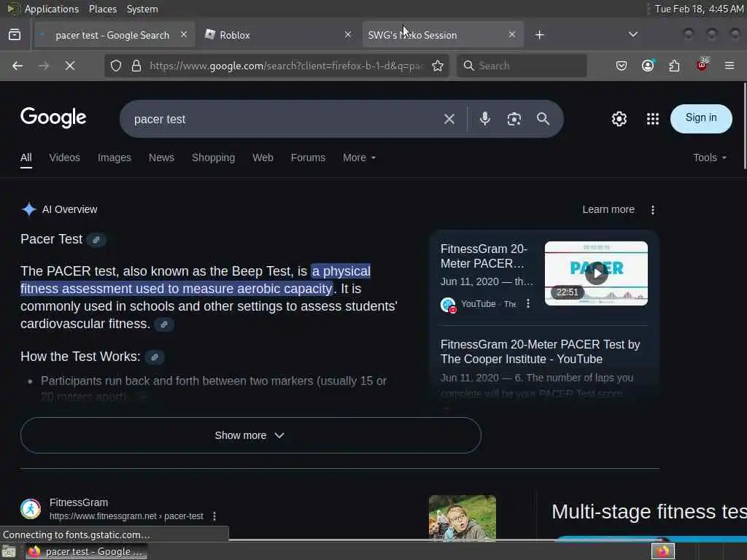
Task: Open the Google apps grid
Action: [x=653, y=119]
